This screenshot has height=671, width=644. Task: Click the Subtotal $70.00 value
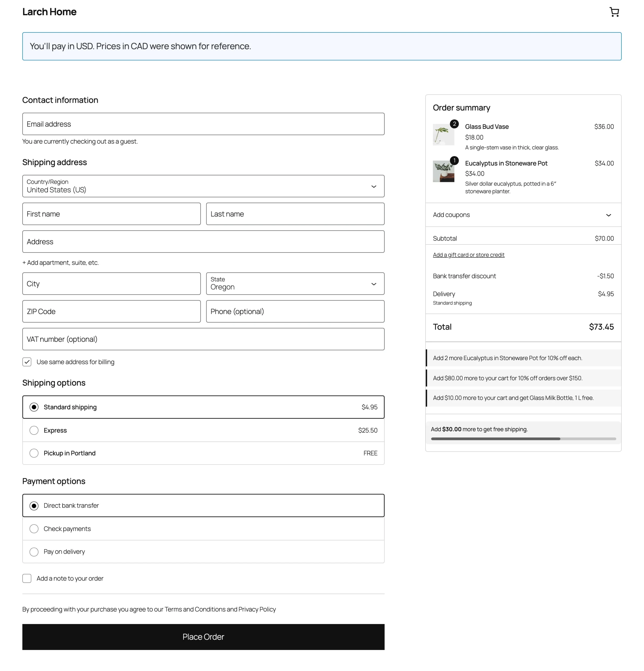[x=604, y=238]
